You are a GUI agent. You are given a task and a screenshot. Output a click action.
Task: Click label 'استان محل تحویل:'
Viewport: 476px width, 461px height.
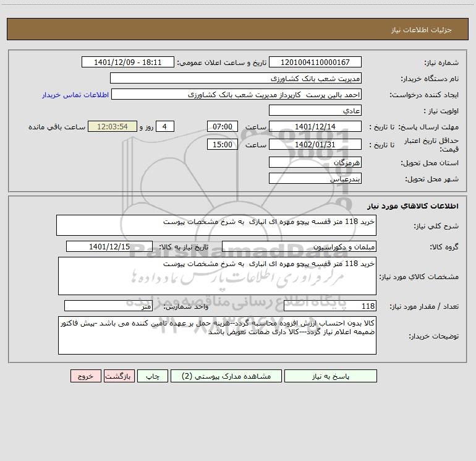click(x=430, y=163)
